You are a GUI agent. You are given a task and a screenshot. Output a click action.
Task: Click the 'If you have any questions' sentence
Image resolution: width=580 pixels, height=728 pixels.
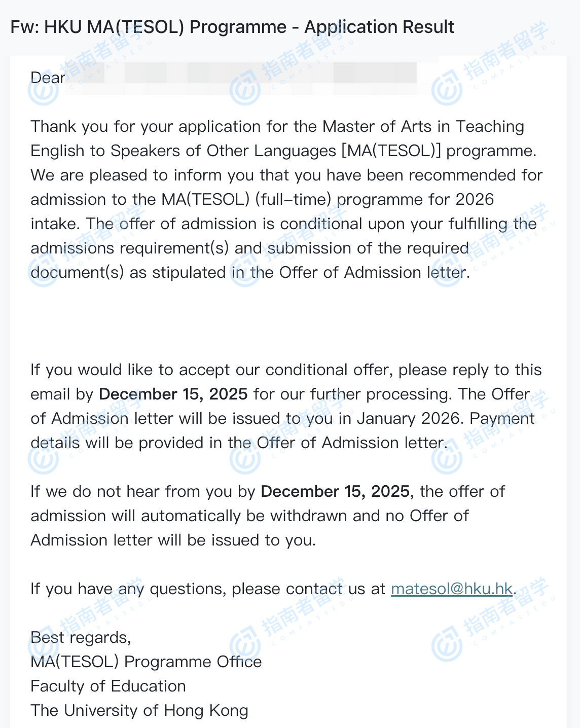click(129, 589)
